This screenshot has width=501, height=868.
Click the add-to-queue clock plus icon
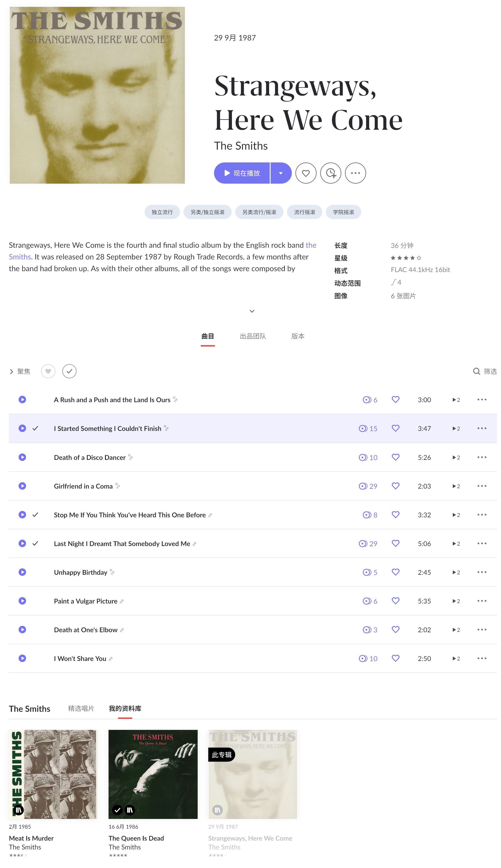tap(331, 173)
